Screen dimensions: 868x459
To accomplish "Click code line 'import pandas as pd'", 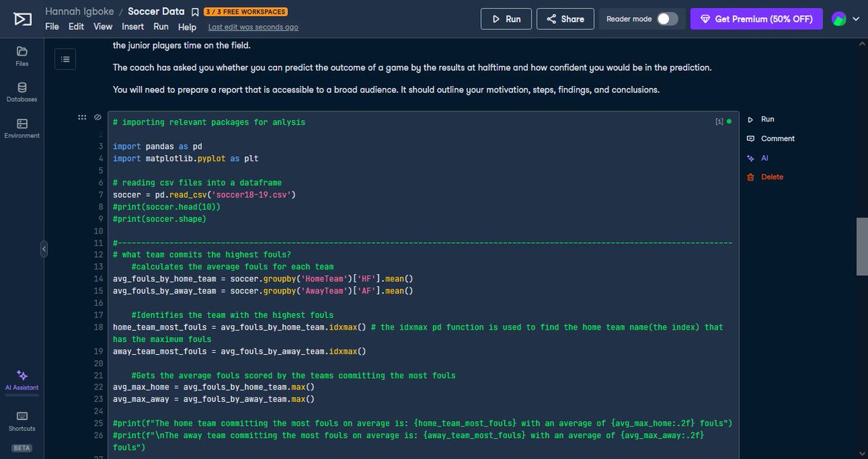I will pos(158,146).
